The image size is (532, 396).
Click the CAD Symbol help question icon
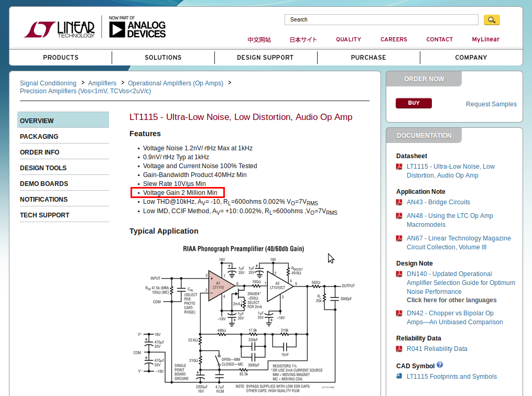pyautogui.click(x=440, y=365)
